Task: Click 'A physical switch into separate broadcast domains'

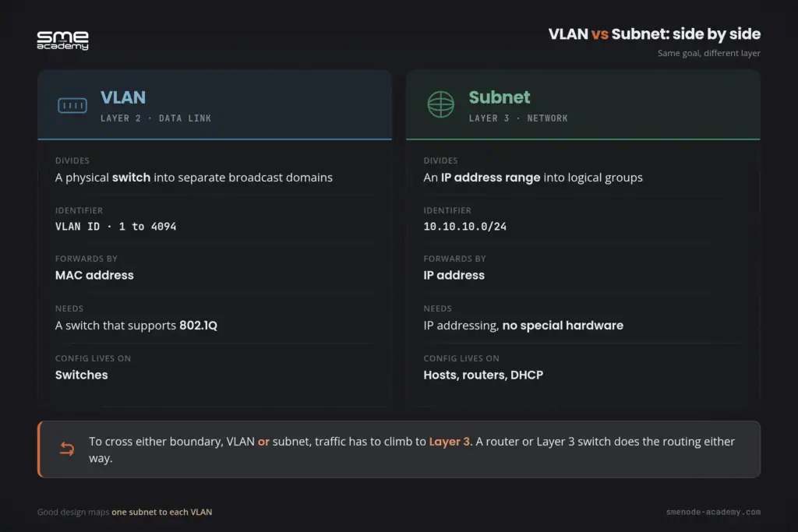Action: 194,178
